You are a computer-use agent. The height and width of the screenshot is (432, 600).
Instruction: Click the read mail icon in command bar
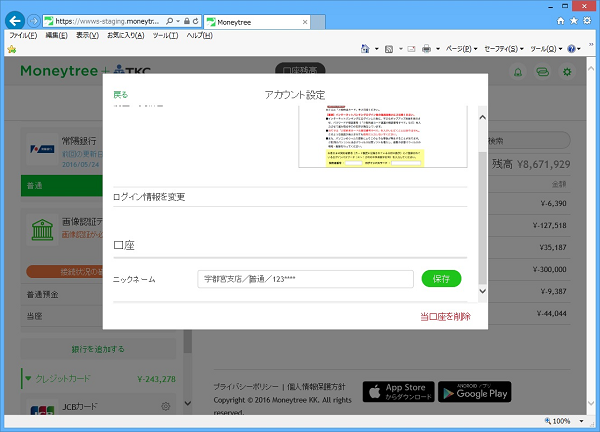pos(411,49)
